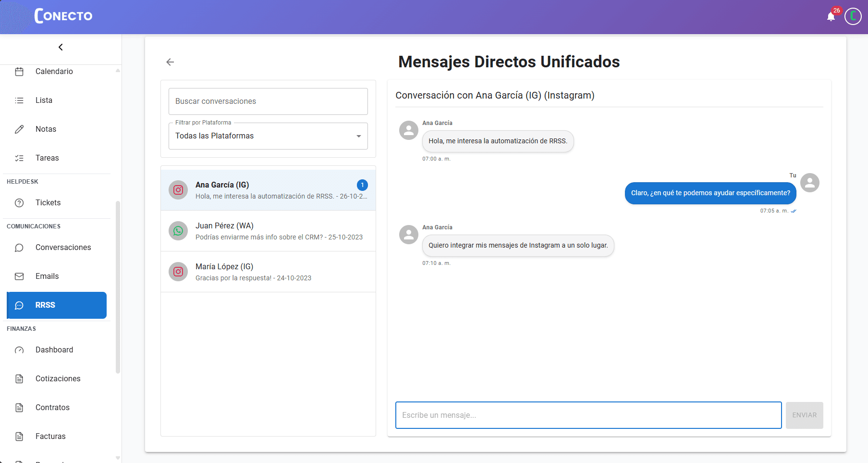This screenshot has width=868, height=463.
Task: Open the RRSS menu item
Action: (57, 305)
